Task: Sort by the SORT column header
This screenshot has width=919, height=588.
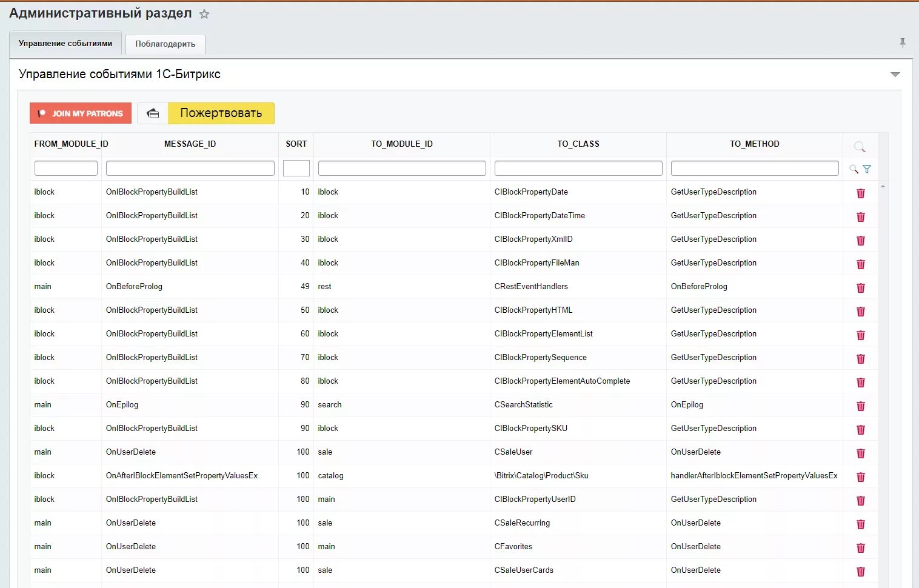Action: pos(296,144)
